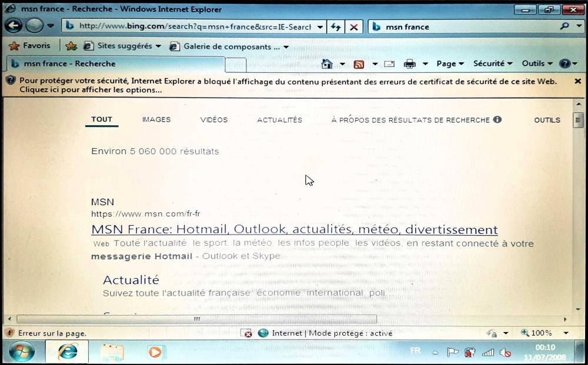
Task: Expand the home page options arrow
Action: [x=342, y=64]
